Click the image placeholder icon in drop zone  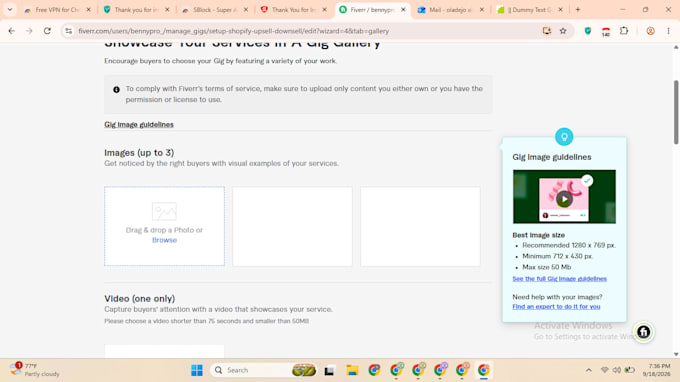point(164,212)
